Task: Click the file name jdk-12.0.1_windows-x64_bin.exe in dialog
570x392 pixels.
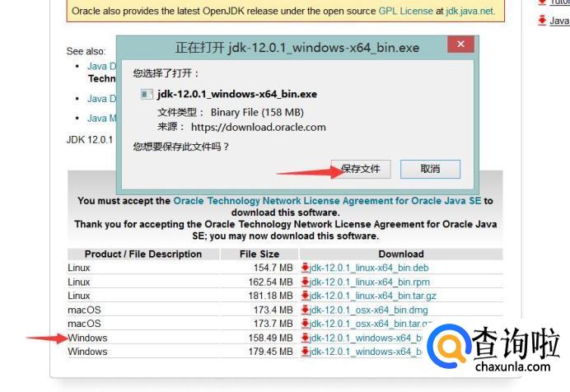Action: [x=237, y=95]
